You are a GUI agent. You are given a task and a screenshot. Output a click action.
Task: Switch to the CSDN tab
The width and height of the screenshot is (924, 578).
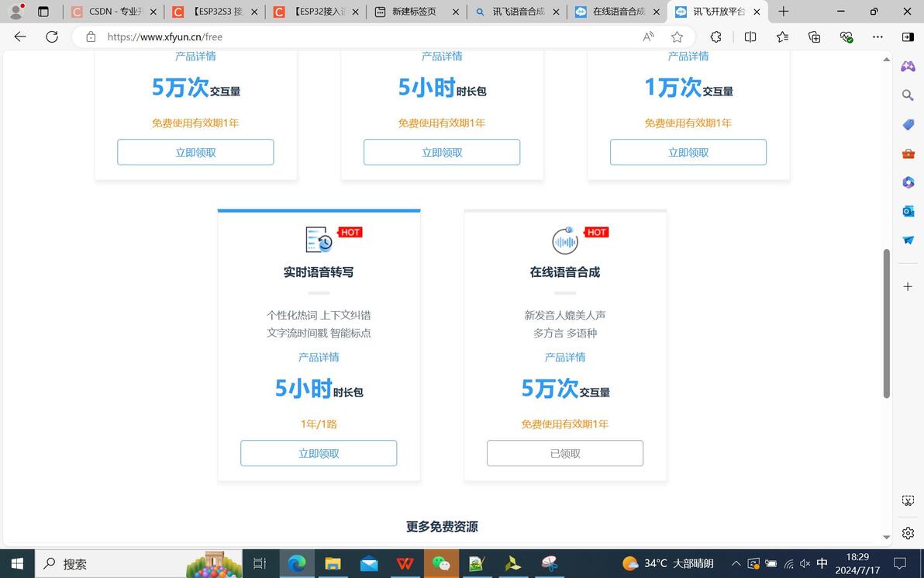click(114, 11)
